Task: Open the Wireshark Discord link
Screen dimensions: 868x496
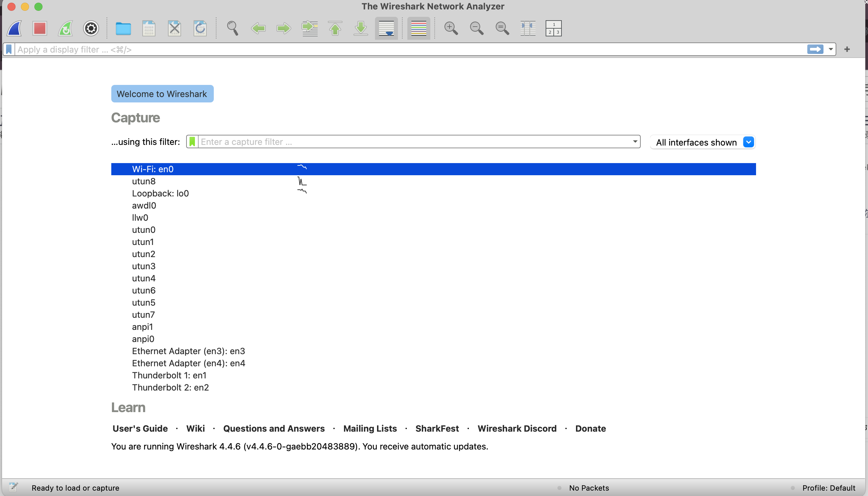Action: pos(517,429)
